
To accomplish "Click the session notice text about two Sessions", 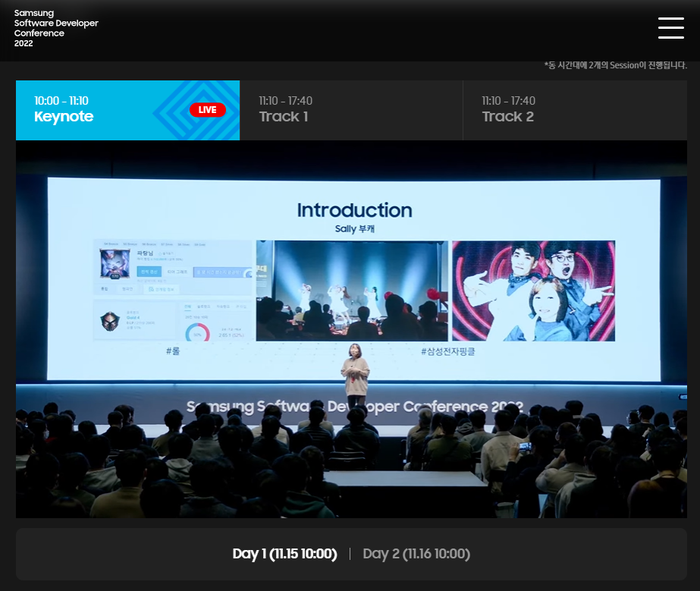I will click(615, 65).
